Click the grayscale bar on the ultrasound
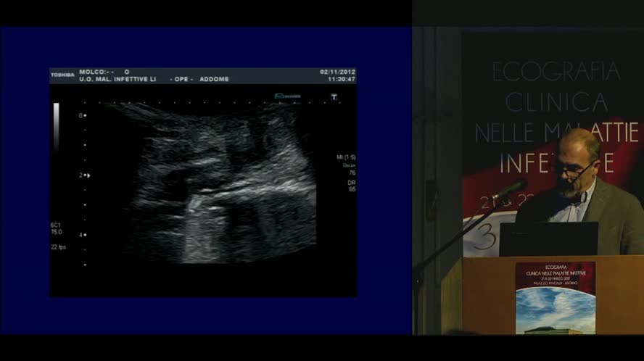Viewport: 644px width, 361px height. point(57,127)
